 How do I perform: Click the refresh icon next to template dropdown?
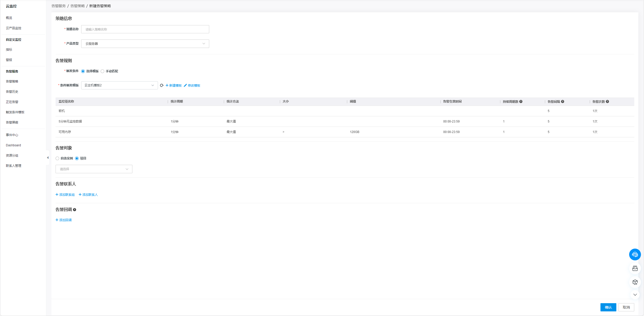162,85
